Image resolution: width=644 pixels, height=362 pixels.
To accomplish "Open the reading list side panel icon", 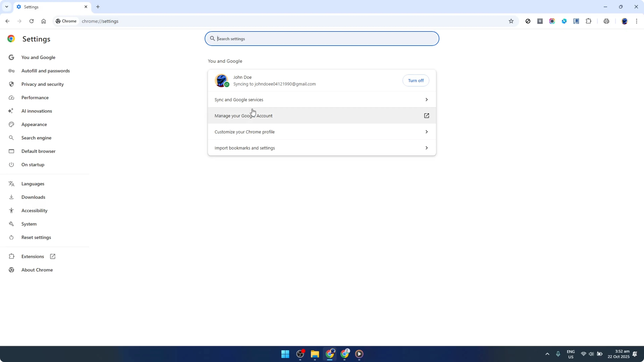I will point(576,21).
